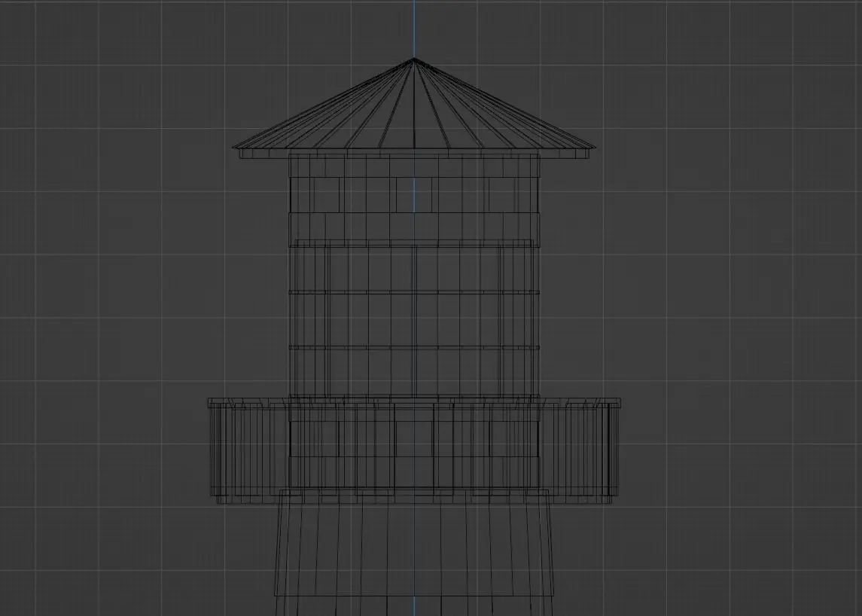Select the apex vertex of the conical roof
The height and width of the screenshot is (616, 862).
click(x=414, y=59)
